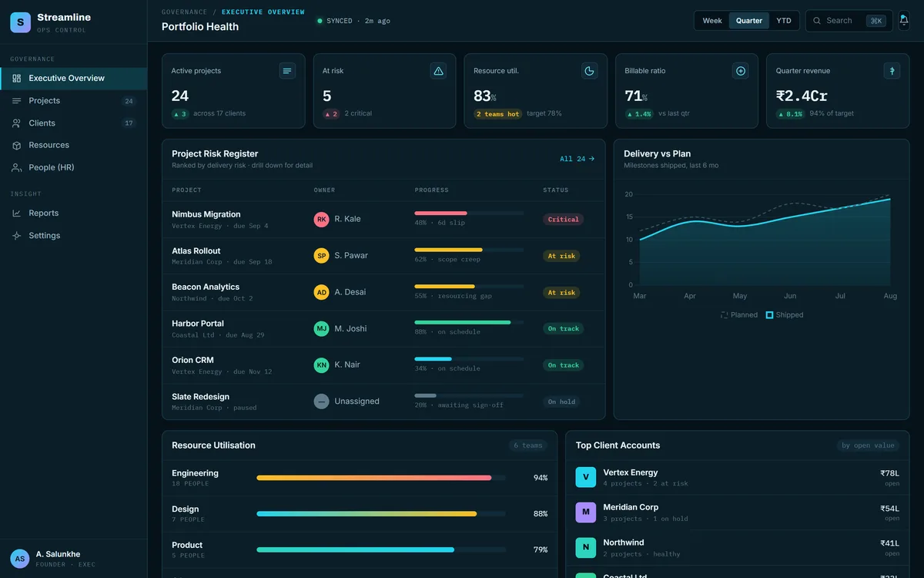Image resolution: width=924 pixels, height=578 pixels.
Task: Click the MJ avatar for M. Joshi
Action: [x=321, y=329]
